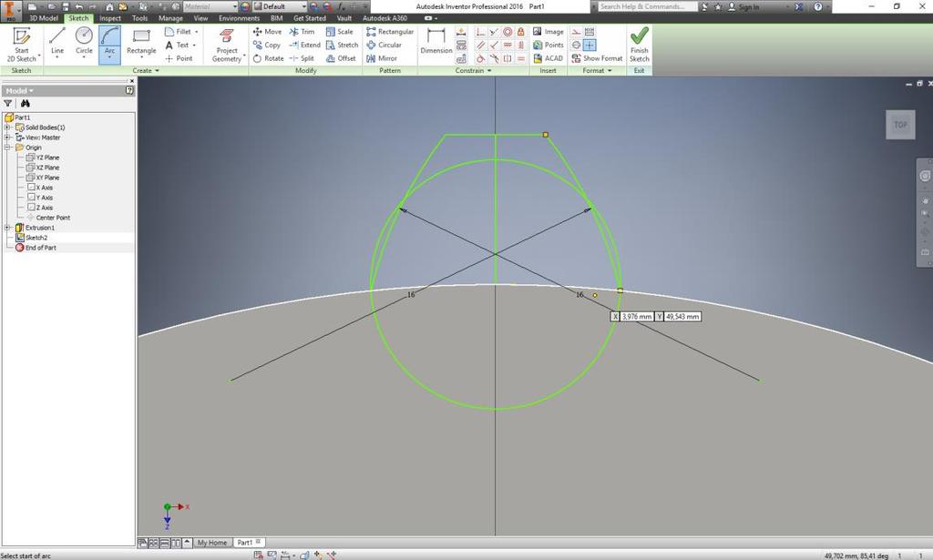Insert ACAD file
Image resolution: width=933 pixels, height=560 pixels.
(548, 58)
